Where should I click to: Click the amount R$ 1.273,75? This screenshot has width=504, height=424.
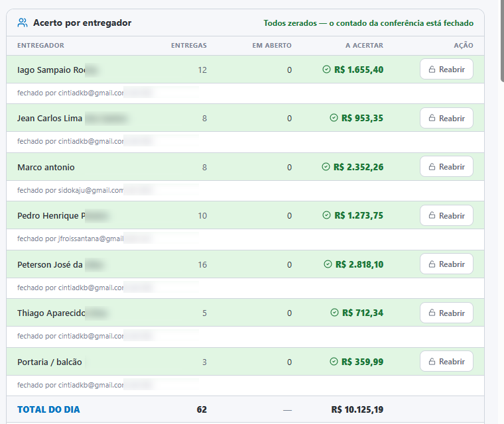359,215
